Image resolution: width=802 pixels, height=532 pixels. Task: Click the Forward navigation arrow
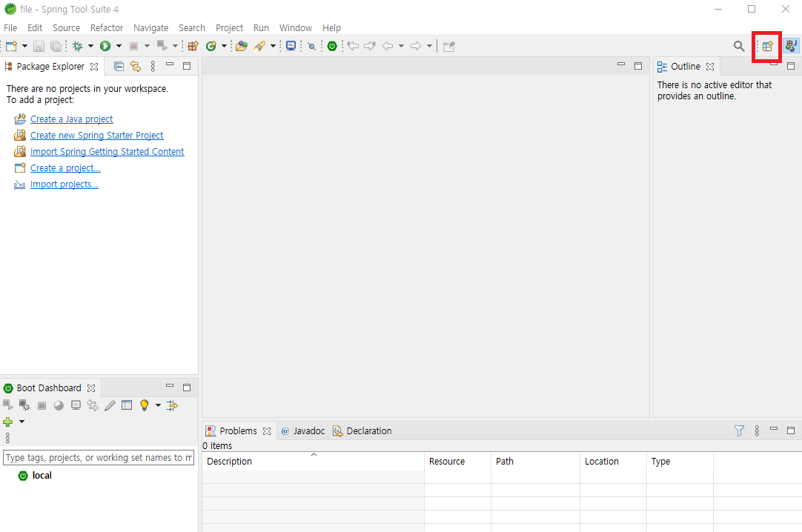(x=416, y=46)
